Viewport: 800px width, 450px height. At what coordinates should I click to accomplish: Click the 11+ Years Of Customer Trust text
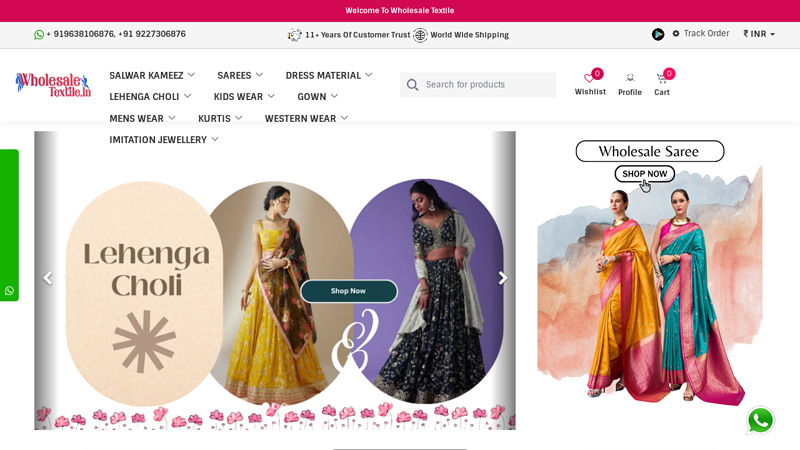click(x=357, y=35)
